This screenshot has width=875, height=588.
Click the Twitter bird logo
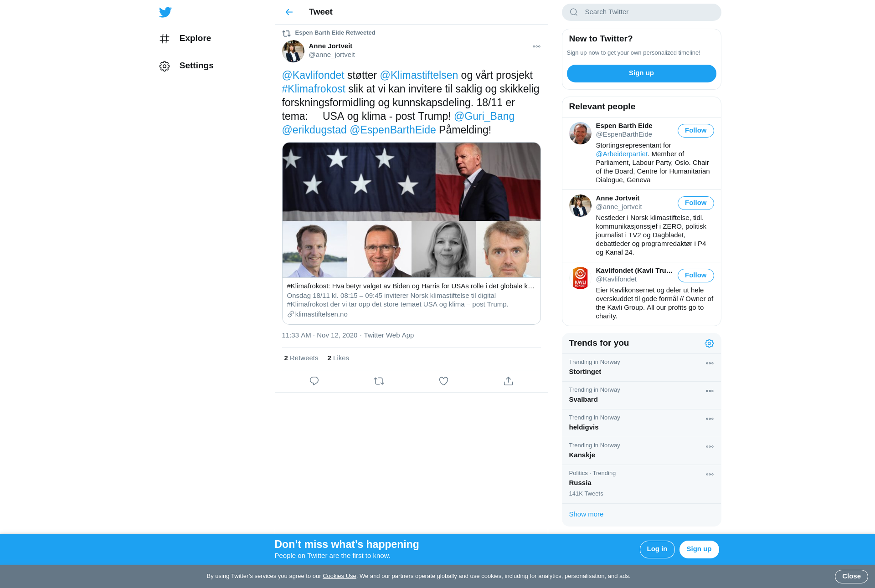coord(165,12)
